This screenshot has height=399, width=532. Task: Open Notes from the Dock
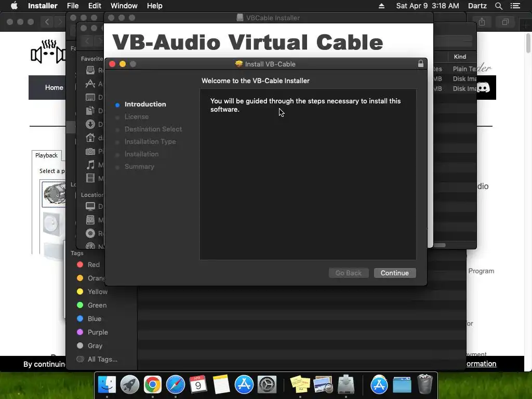[221, 385]
